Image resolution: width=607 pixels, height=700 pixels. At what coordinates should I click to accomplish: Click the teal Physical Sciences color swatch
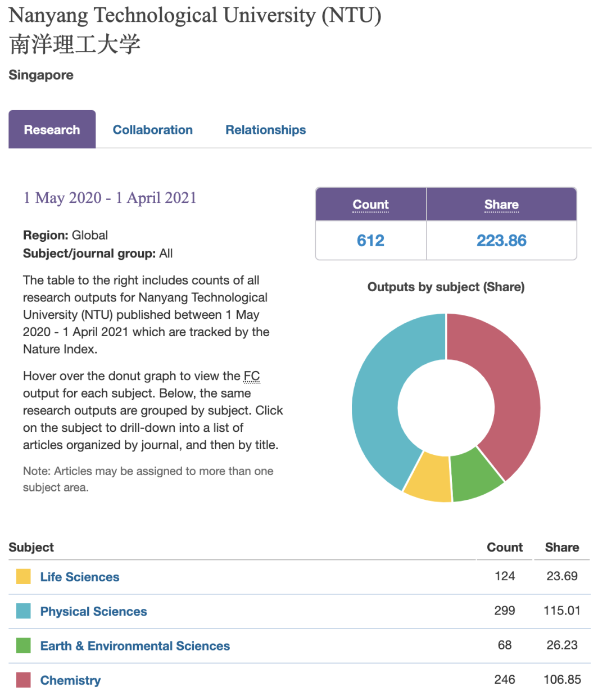pyautogui.click(x=24, y=611)
